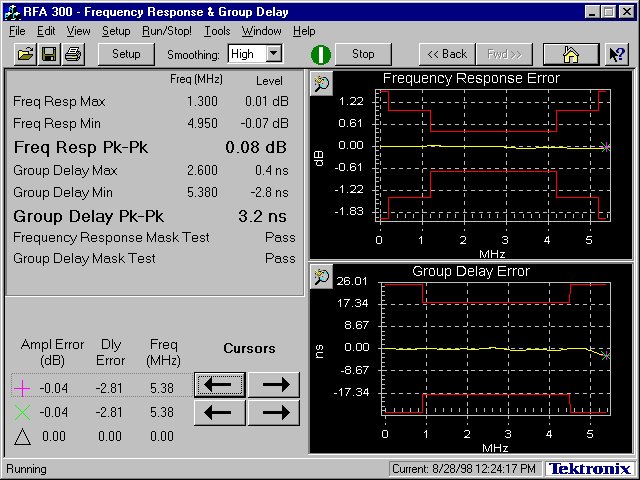
Task: Open the Smoothing dropdown arrow
Action: pos(274,53)
